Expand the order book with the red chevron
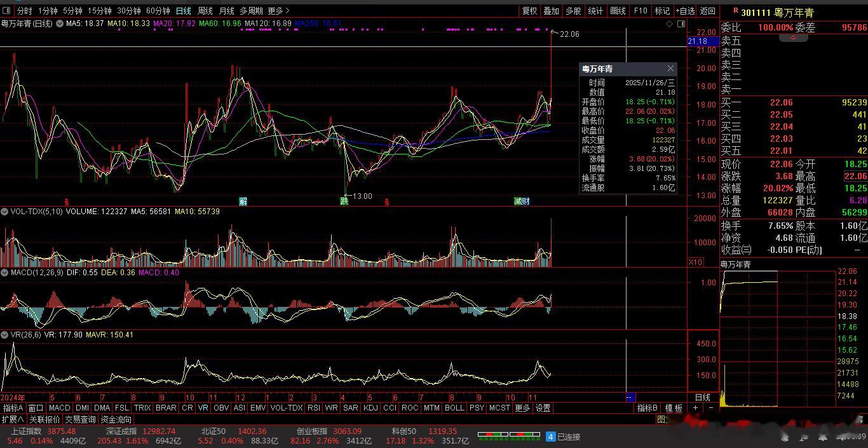The width and height of the screenshot is (868, 448). (793, 38)
